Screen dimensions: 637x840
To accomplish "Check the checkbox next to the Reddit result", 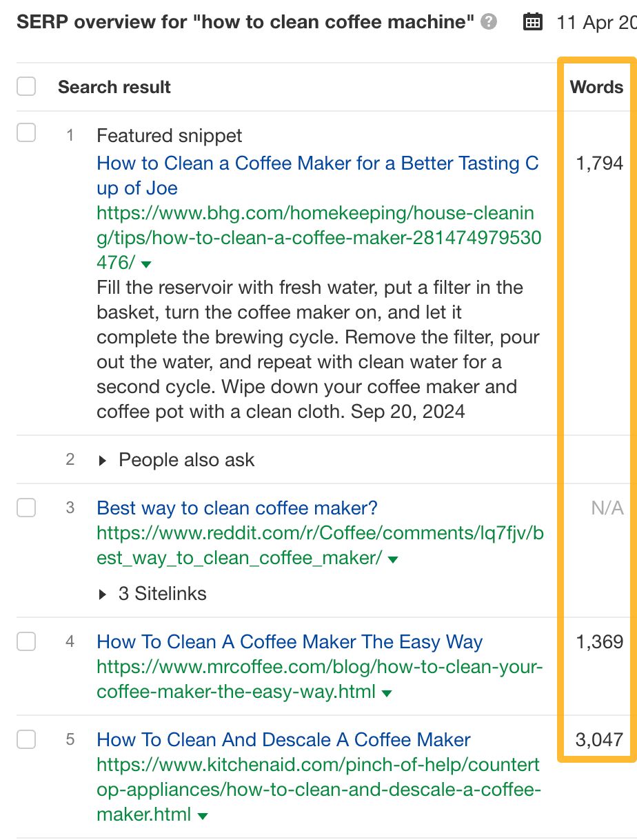I will 26,508.
